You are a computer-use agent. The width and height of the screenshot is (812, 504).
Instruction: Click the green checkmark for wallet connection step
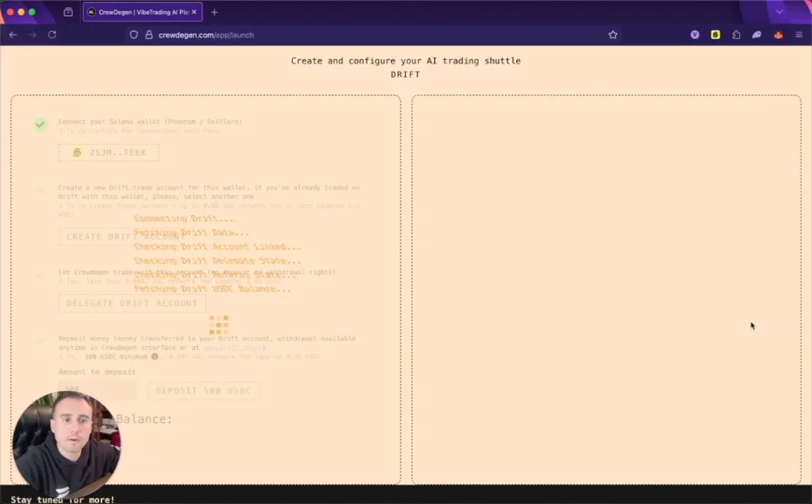[40, 124]
